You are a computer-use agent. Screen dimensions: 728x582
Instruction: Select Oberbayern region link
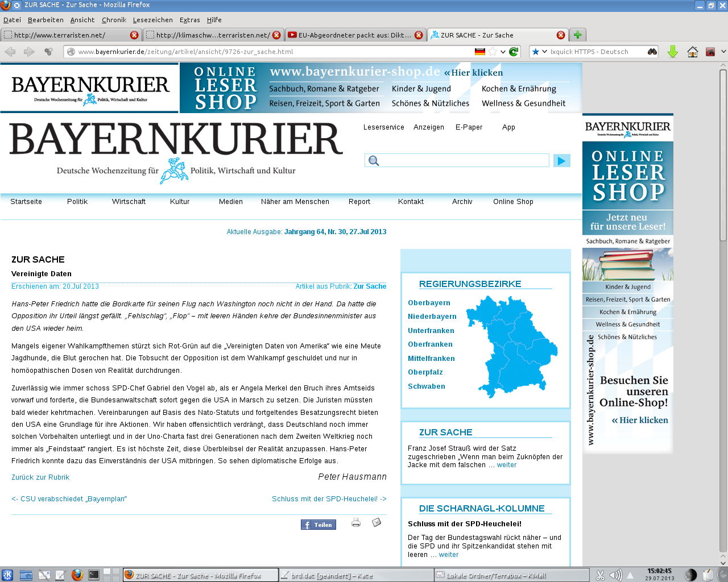tap(429, 303)
